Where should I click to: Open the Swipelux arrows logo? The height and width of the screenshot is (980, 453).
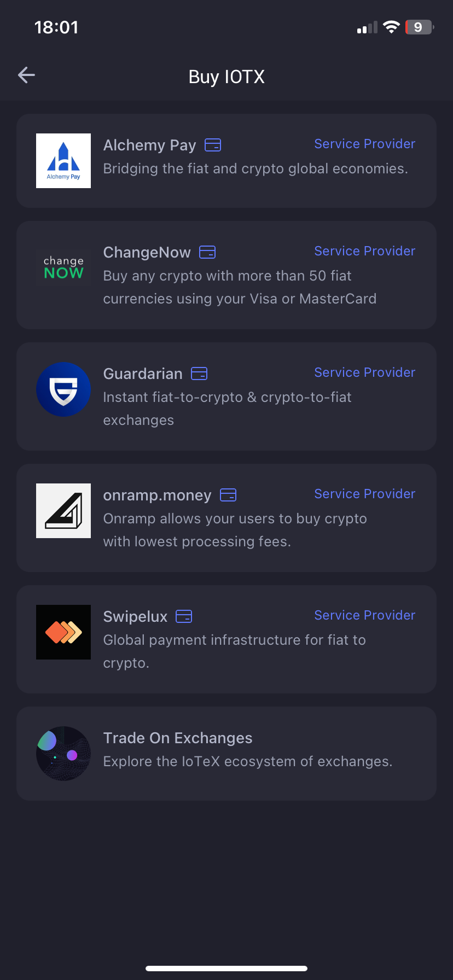[63, 632]
